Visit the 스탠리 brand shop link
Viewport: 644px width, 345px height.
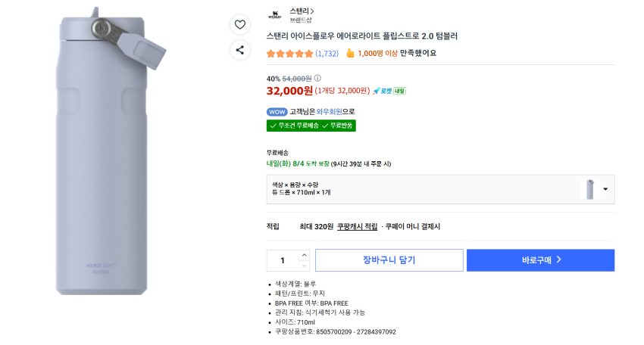[x=302, y=11]
